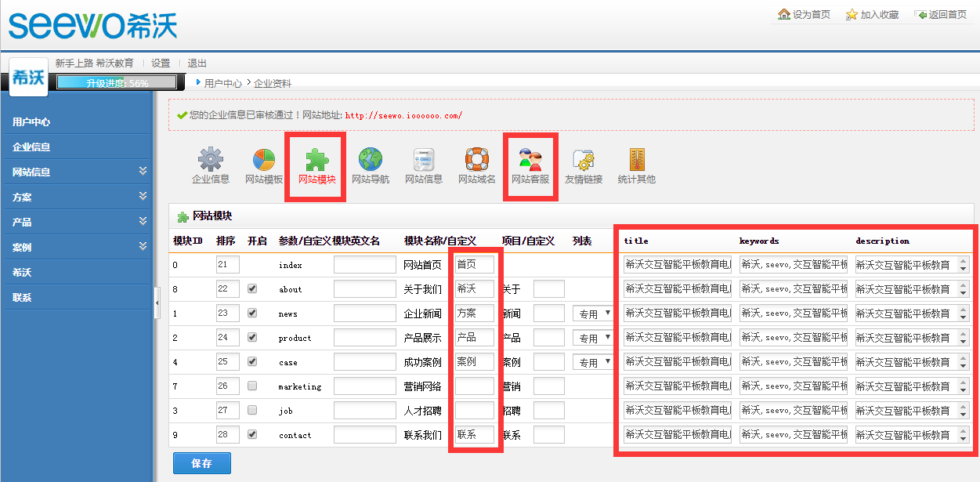Image resolution: width=980 pixels, height=482 pixels.
Task: Open the 网站域名 lifebuoy icon
Action: pyautogui.click(x=476, y=159)
